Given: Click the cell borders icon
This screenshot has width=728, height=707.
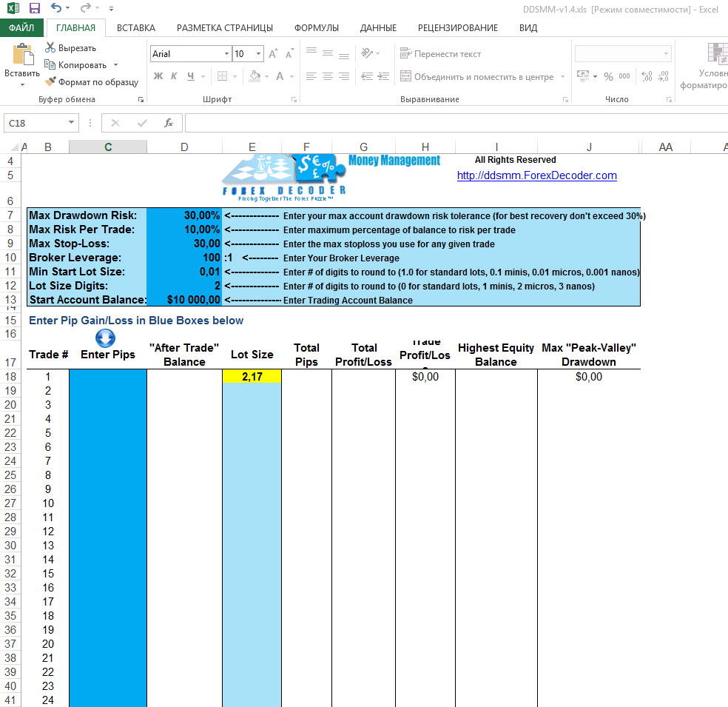Looking at the screenshot, I should tap(223, 76).
